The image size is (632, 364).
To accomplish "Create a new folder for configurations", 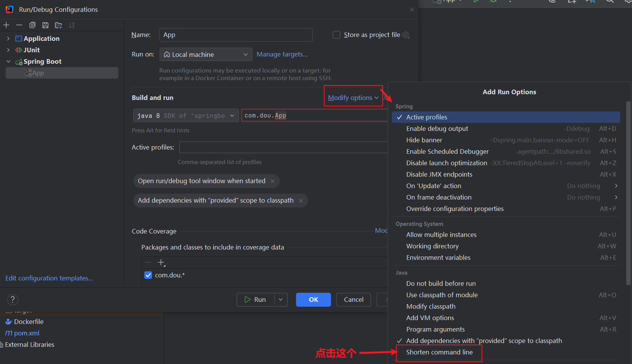I will 58,25.
